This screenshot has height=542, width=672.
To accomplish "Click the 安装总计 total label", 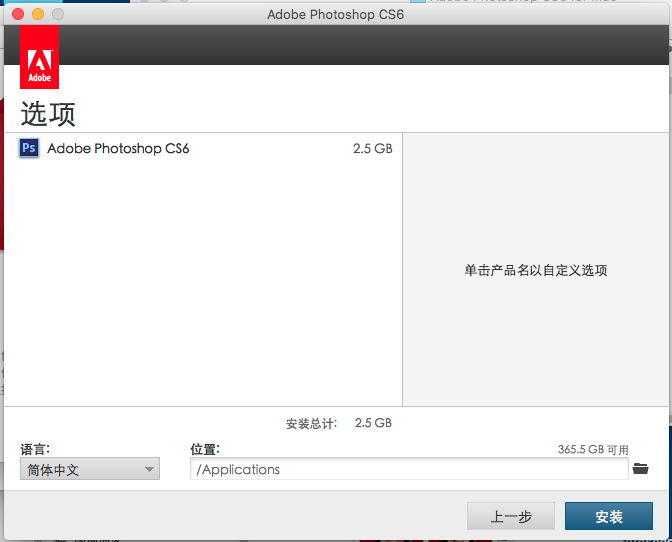I will coord(312,424).
